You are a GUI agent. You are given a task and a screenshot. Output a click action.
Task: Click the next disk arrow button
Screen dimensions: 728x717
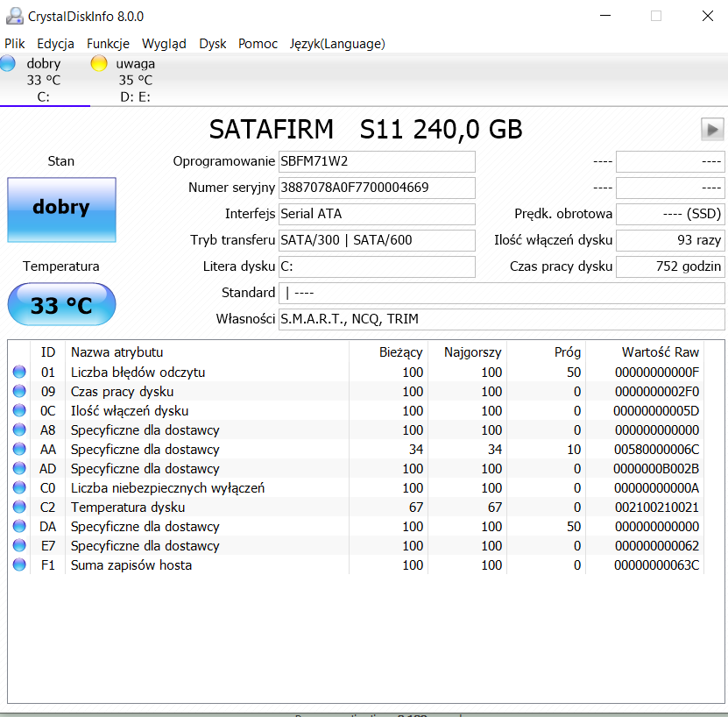tap(712, 129)
